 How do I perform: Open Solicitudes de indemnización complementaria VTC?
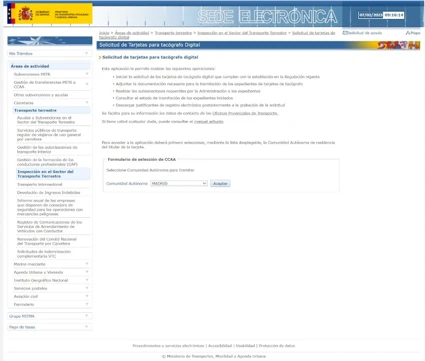(44, 254)
